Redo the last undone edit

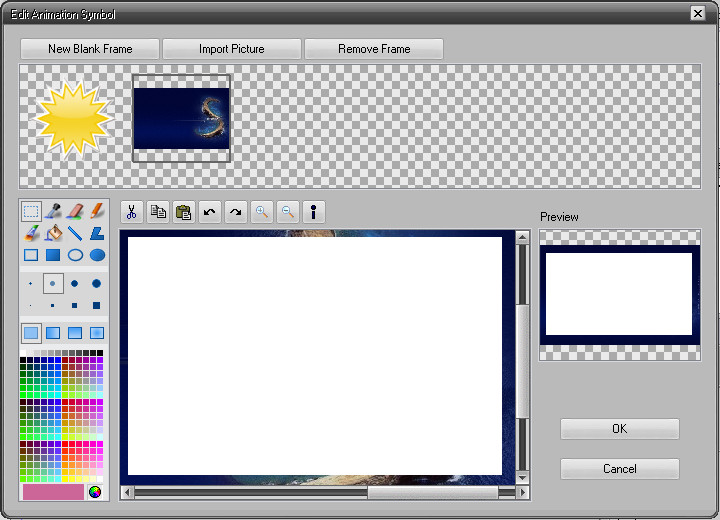click(x=236, y=212)
